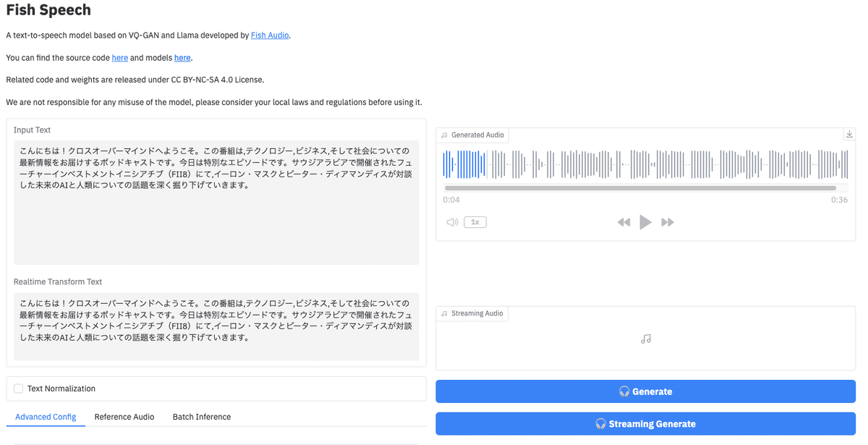
Task: Click the music note placeholder in Streaming Audio panel
Action: (645, 337)
